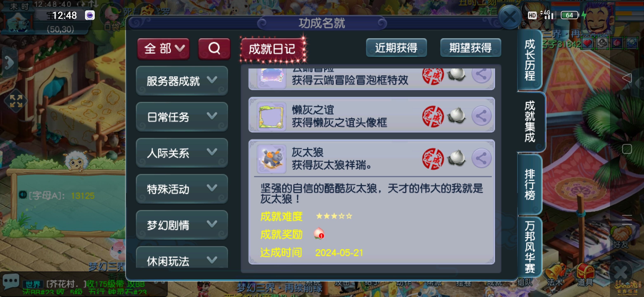
Task: Show 期望获得 achievements
Action: click(470, 48)
